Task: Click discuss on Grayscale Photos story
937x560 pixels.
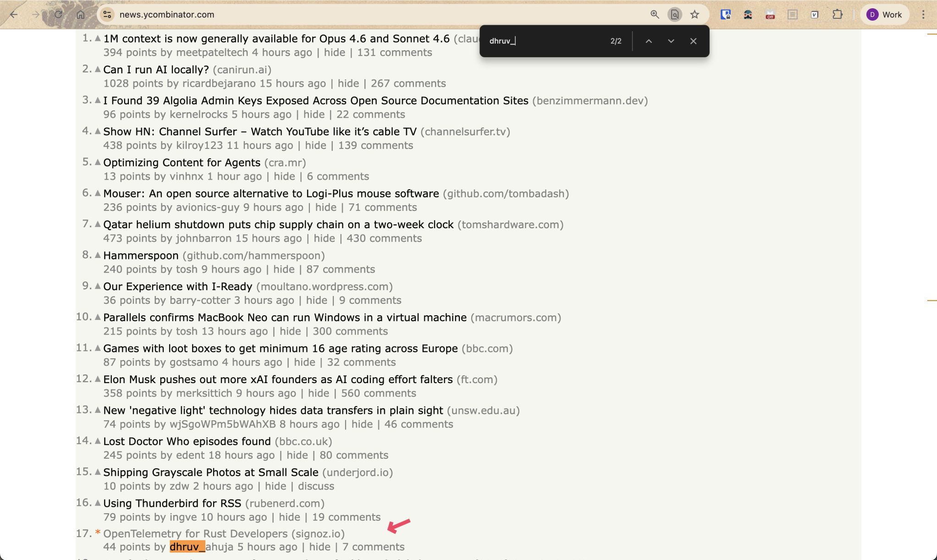Action: [x=316, y=486]
